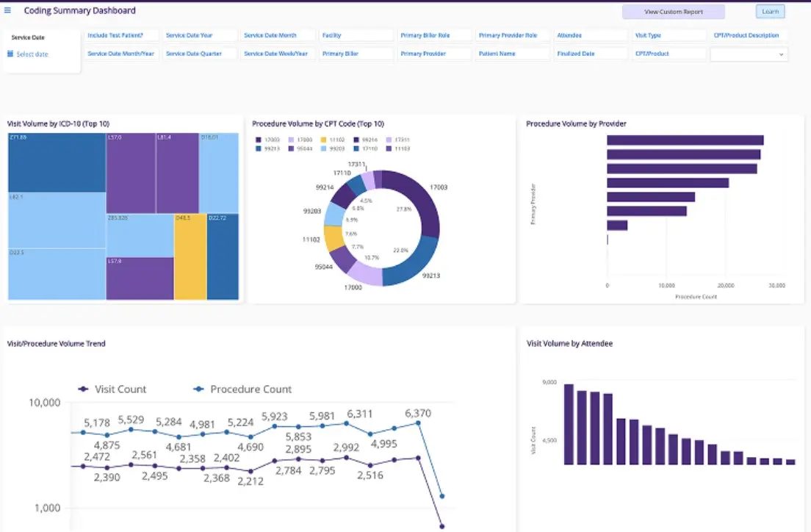This screenshot has height=532, width=811.
Task: Click the Learn button
Action: click(x=770, y=11)
